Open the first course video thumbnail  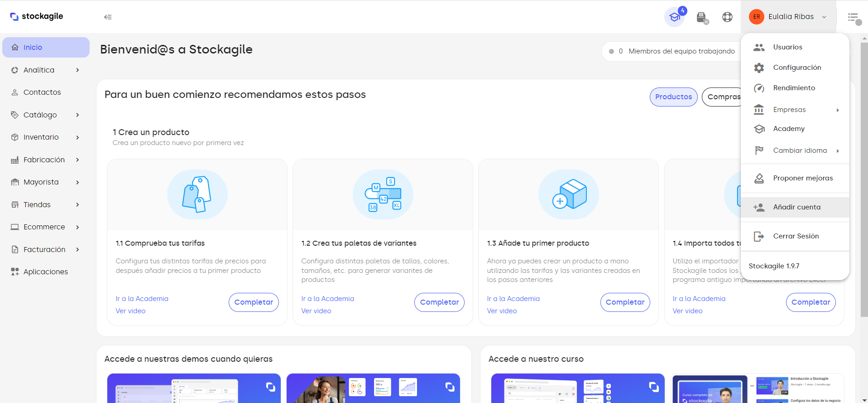[x=578, y=388]
